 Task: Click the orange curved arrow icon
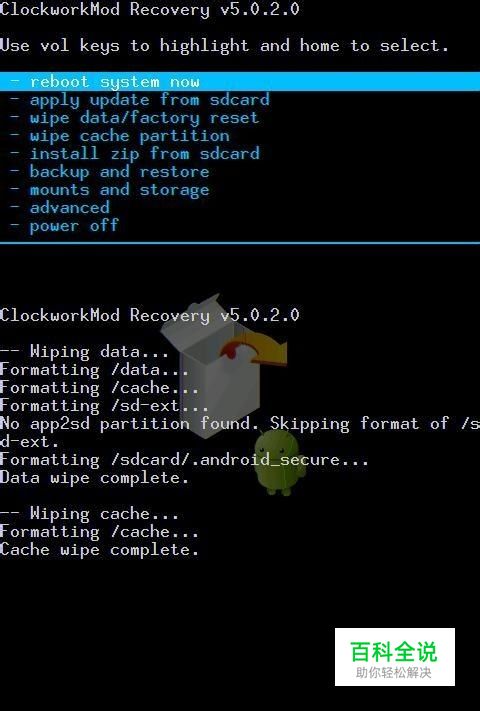tap(254, 348)
